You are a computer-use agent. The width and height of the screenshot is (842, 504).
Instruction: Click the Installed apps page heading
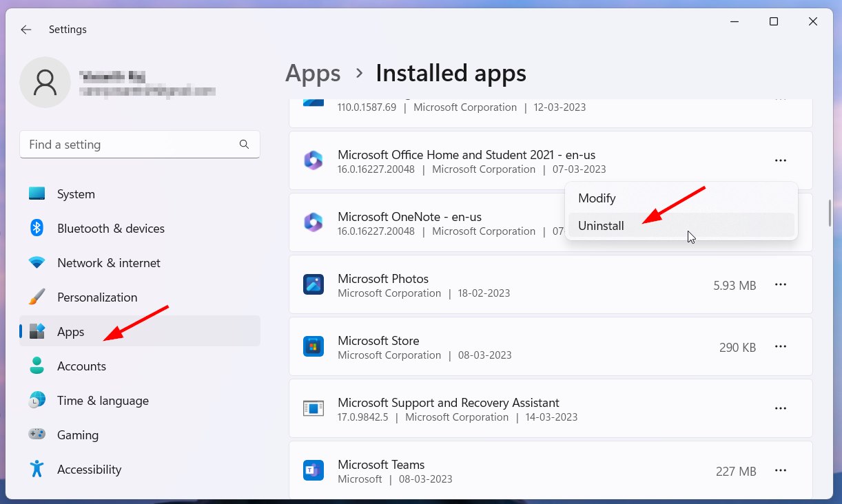point(451,74)
